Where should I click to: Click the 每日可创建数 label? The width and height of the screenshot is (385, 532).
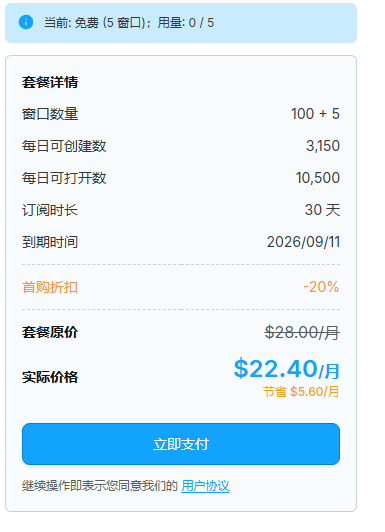64,146
